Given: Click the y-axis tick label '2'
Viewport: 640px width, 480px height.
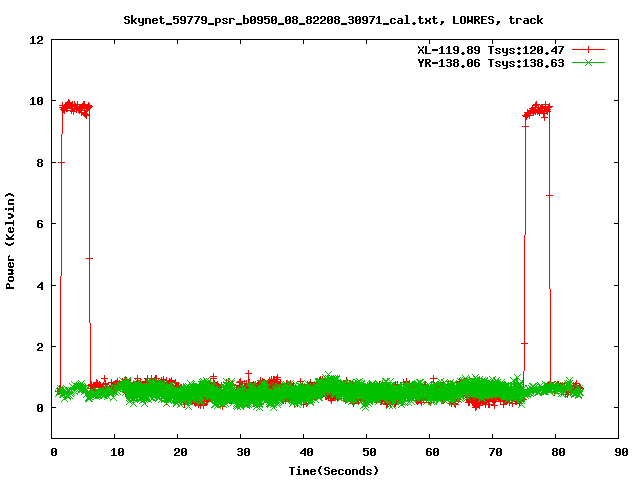Looking at the screenshot, I should pos(40,347).
